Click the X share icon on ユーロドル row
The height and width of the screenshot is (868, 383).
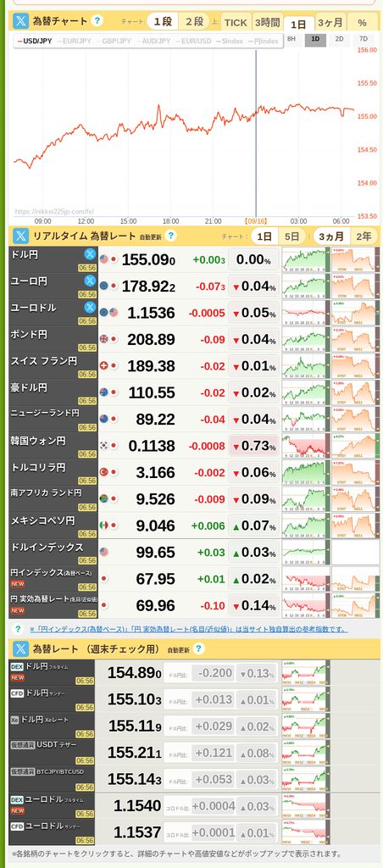[x=90, y=307]
